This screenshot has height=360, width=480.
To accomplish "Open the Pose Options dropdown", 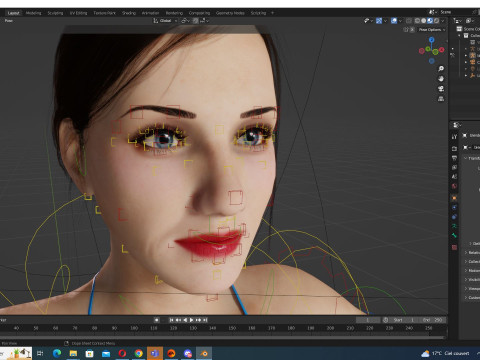I will [x=432, y=30].
